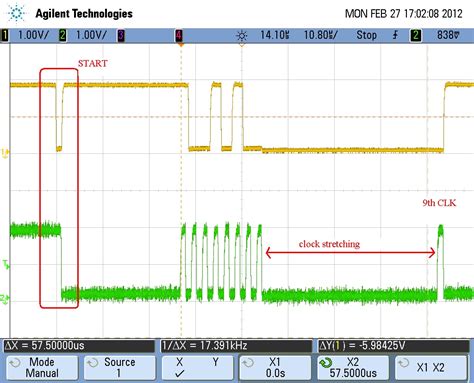474x383 pixels.
Task: Click the 10.80 time per division value
Action: 321,35
